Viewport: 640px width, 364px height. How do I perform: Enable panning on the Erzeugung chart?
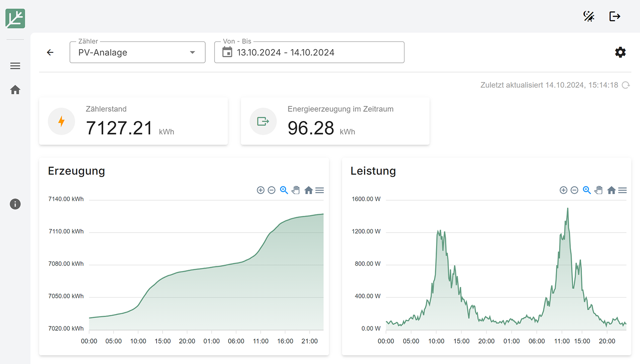coord(296,190)
